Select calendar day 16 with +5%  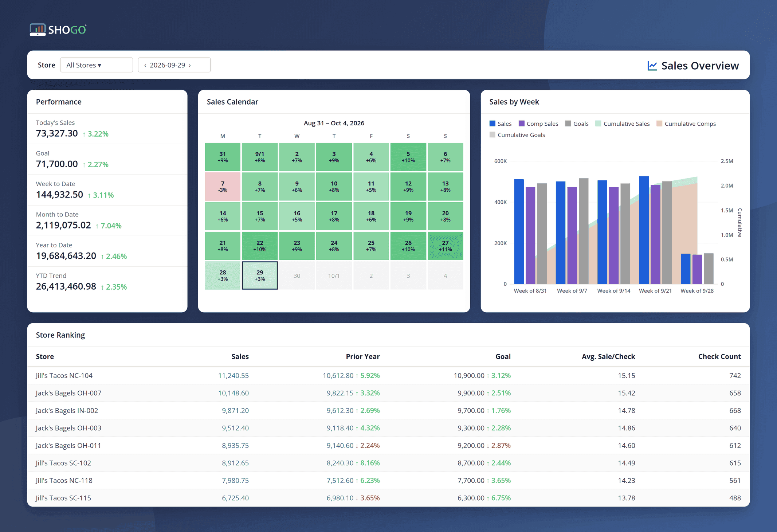click(297, 216)
